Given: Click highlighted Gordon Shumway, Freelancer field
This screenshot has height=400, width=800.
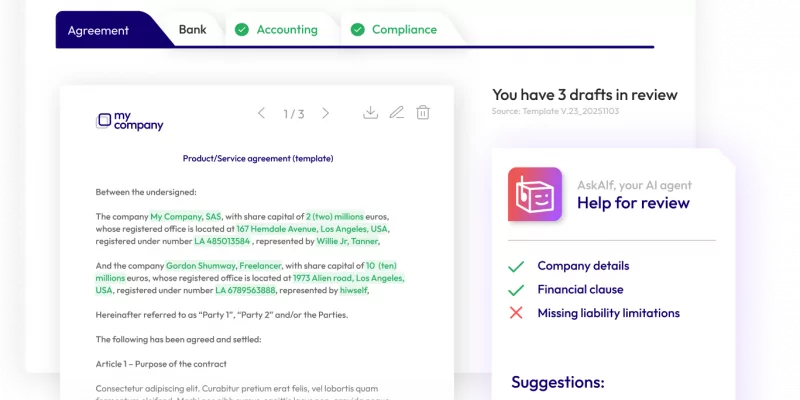Looking at the screenshot, I should (x=223, y=265).
